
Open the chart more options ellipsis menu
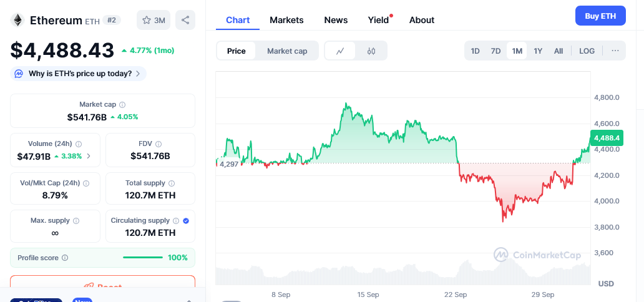pos(615,51)
